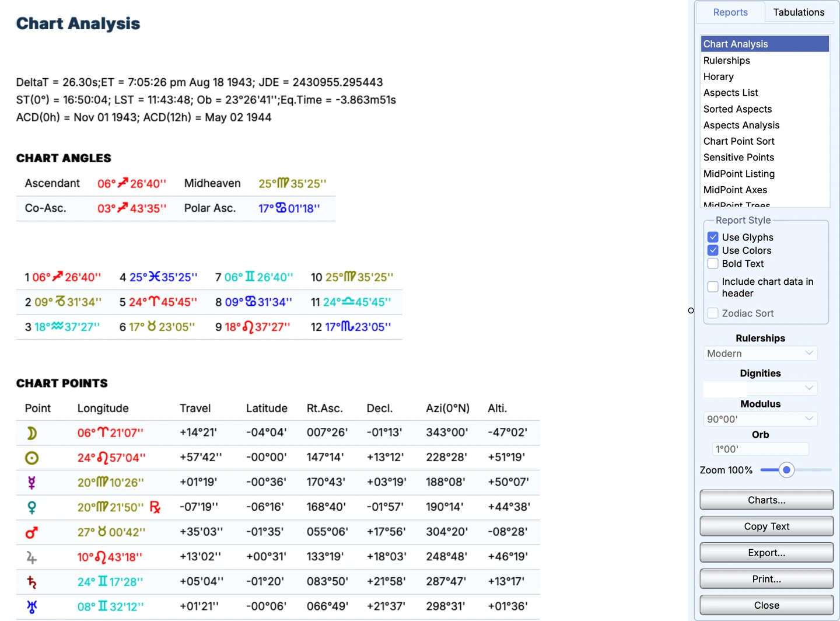Adjust the Zoom slider handle
The width and height of the screenshot is (840, 621).
(786, 470)
